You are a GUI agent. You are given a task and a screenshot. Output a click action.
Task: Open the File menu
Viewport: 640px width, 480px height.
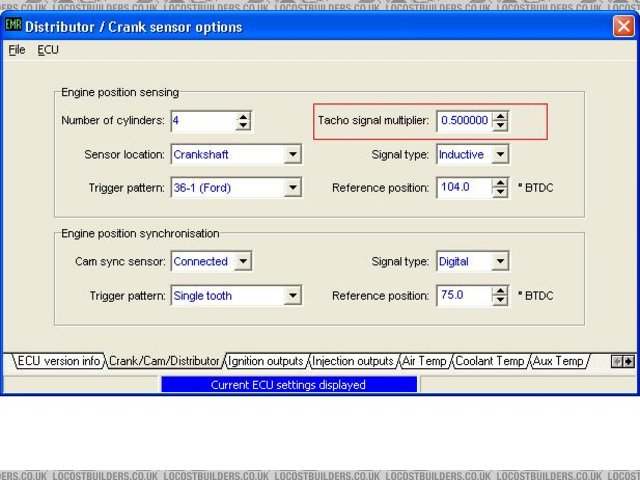point(17,50)
